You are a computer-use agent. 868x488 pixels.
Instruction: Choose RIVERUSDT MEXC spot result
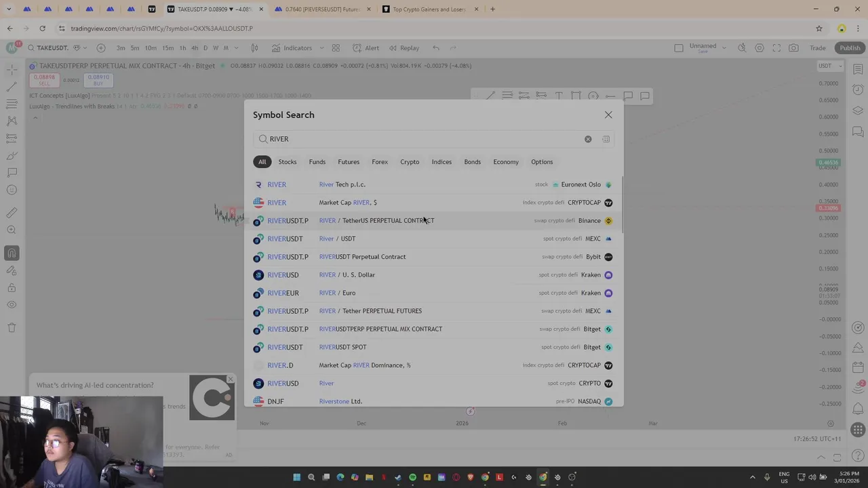coord(433,239)
